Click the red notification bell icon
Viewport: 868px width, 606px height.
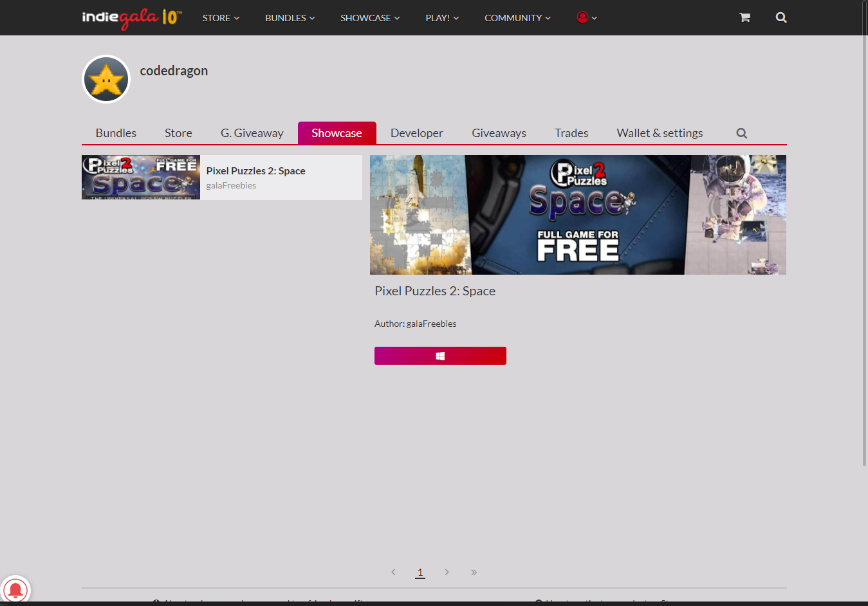[15, 589]
